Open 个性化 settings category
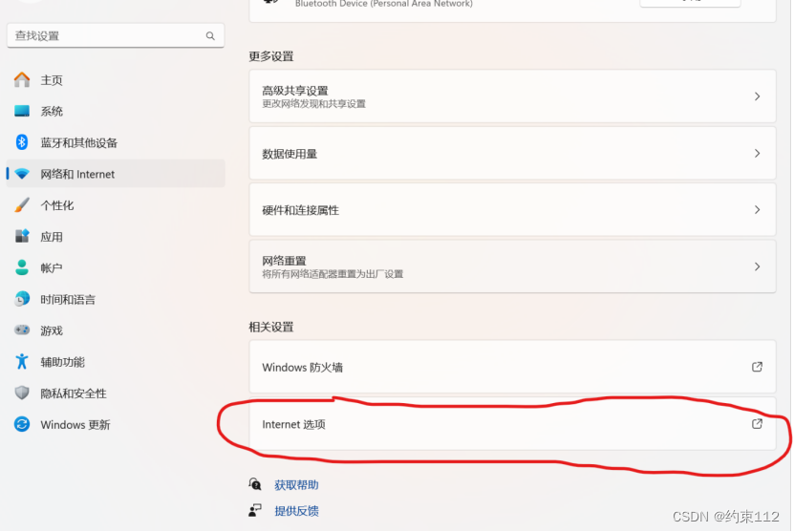794x532 pixels. pyautogui.click(x=116, y=205)
